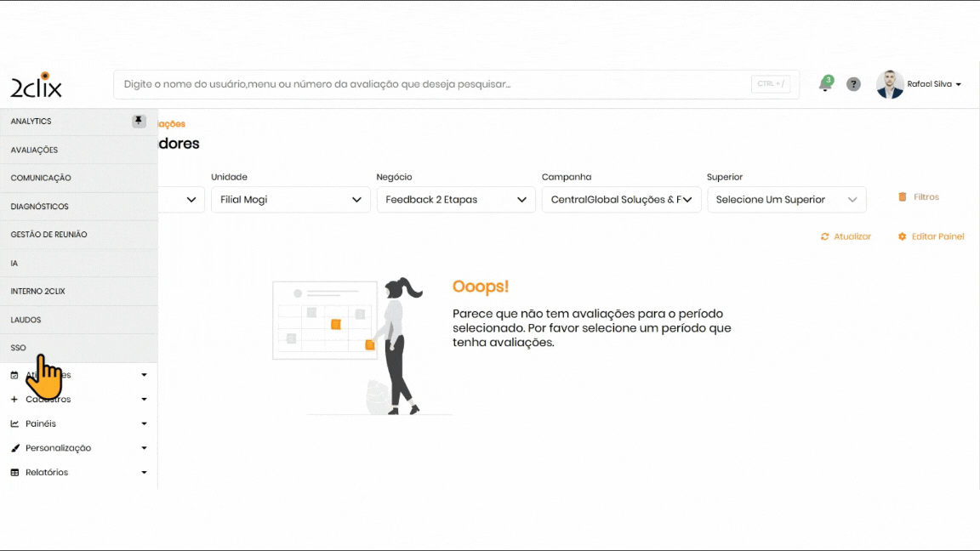Open the Campanha dropdown
The image size is (980, 551).
[x=620, y=200]
